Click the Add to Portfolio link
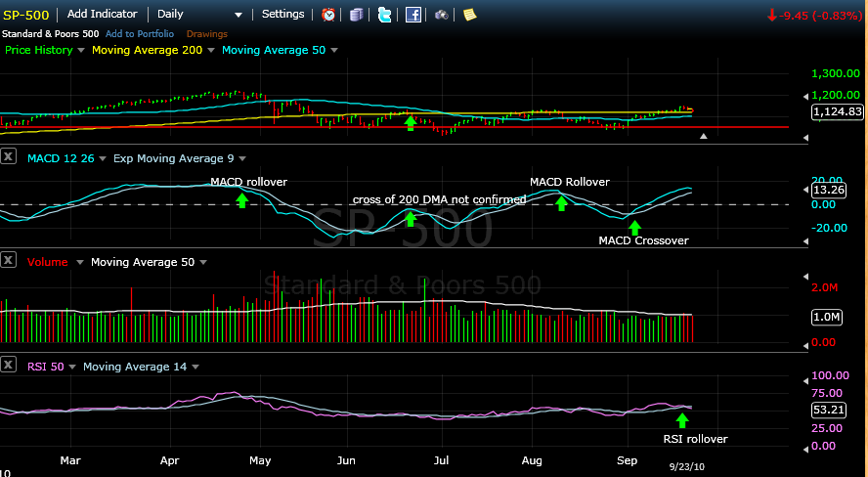Screen dimensions: 868x477 pyautogui.click(x=139, y=34)
